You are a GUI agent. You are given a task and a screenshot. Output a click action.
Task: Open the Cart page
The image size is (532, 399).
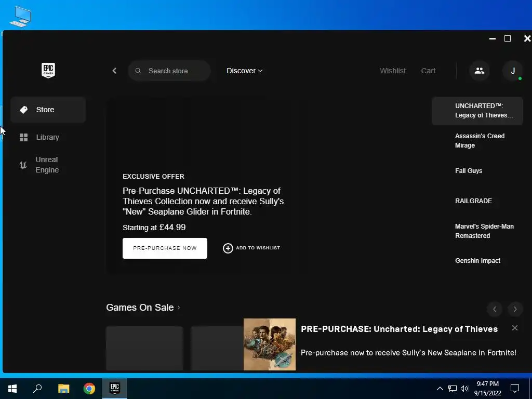coord(428,71)
